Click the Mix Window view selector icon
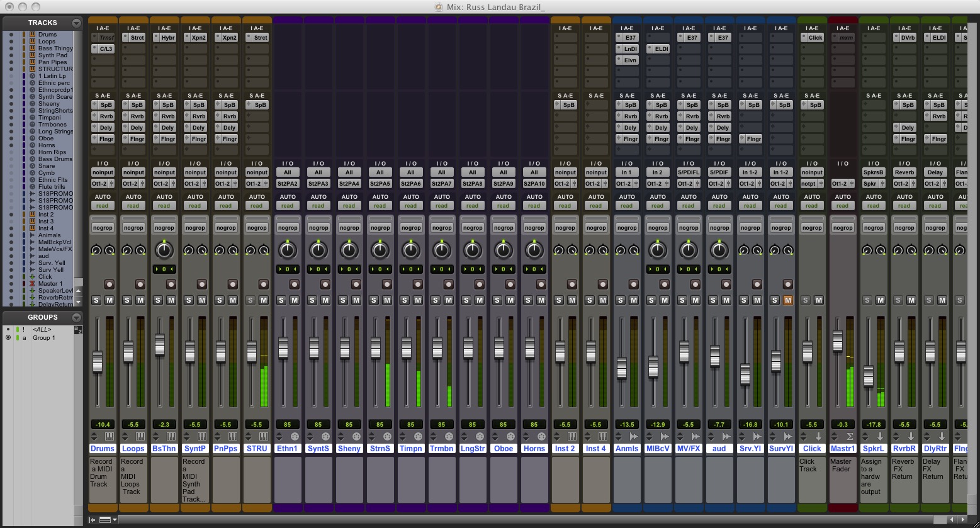 coord(106,520)
